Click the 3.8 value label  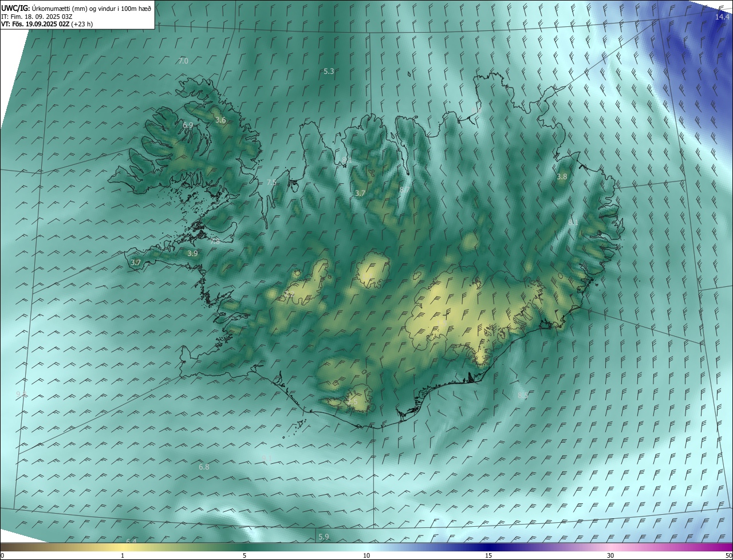click(562, 177)
